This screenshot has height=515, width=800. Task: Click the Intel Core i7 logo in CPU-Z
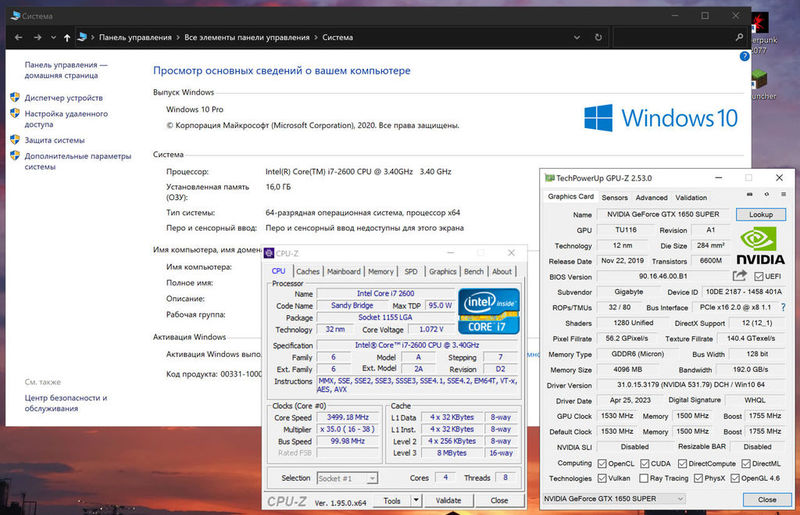489,311
